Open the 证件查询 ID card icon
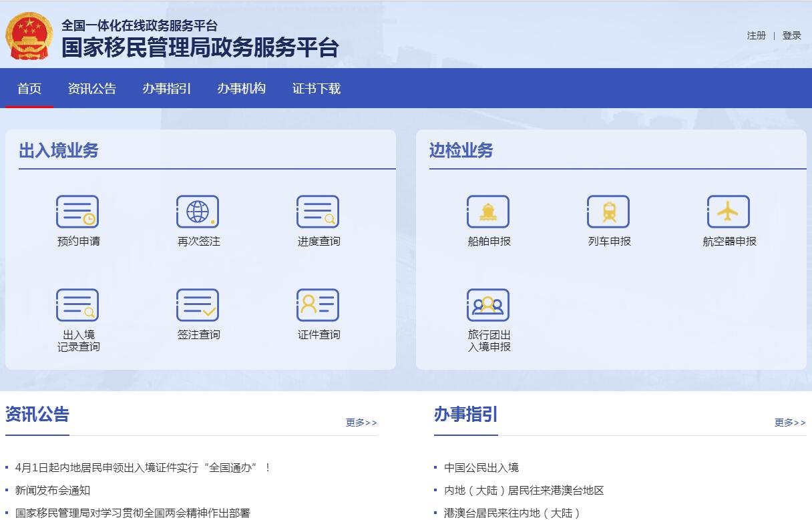 (x=318, y=306)
